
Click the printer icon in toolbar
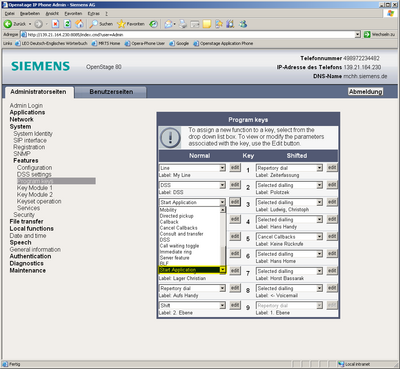click(x=183, y=24)
